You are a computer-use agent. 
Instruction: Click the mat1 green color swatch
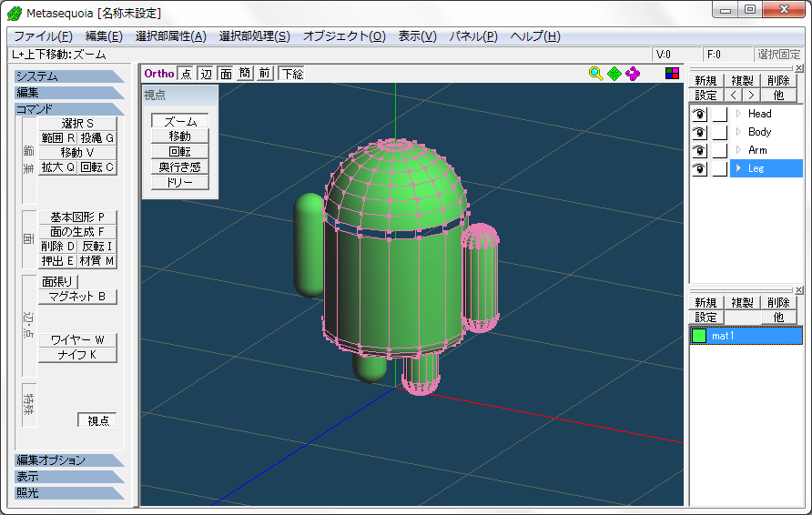coord(699,336)
